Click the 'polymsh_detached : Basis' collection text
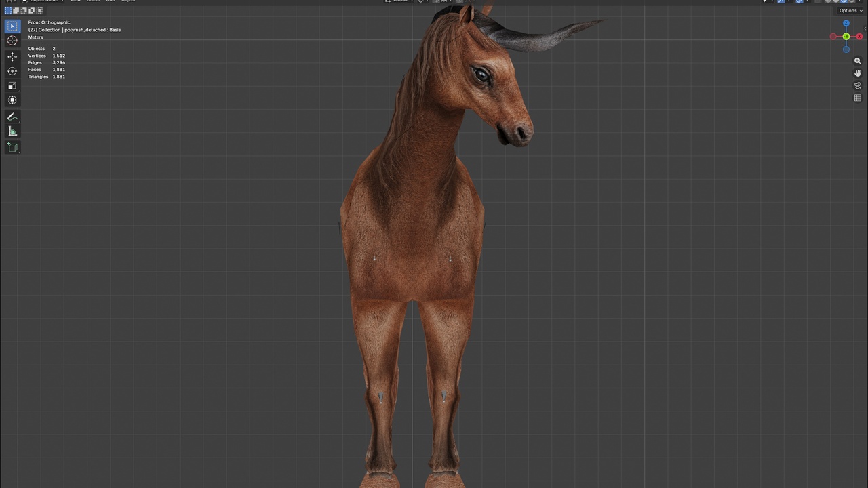Screen dimensions: 868x488 [92, 30]
